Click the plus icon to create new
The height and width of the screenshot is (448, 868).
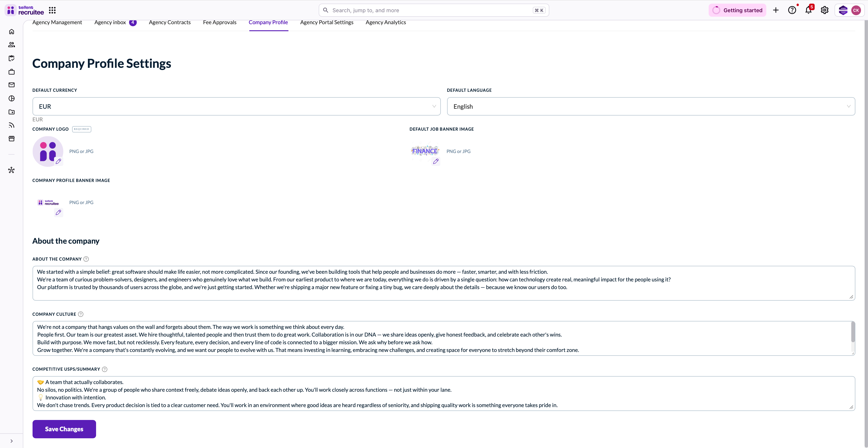tap(776, 10)
